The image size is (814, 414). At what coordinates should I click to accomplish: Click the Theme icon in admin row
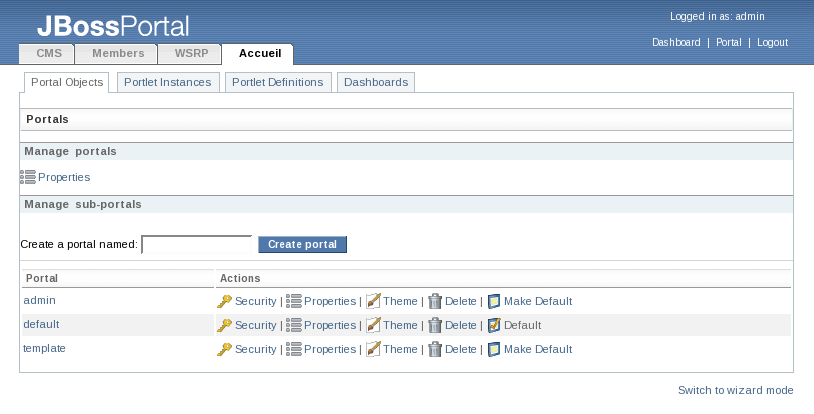373,301
